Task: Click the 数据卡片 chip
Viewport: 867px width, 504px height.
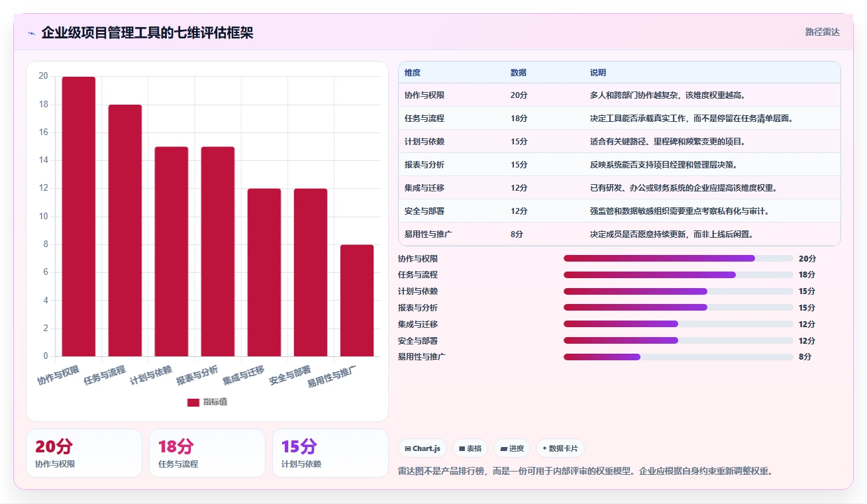Action: pos(560,448)
